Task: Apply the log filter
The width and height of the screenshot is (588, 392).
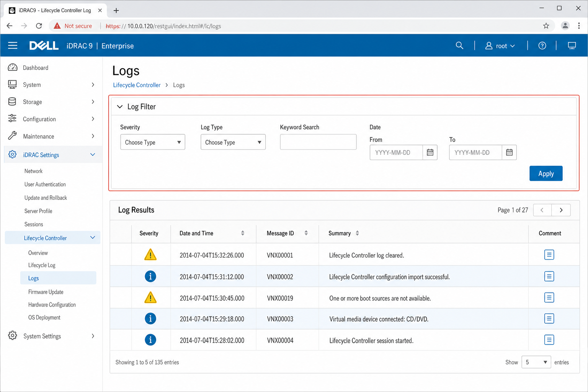Action: click(546, 173)
